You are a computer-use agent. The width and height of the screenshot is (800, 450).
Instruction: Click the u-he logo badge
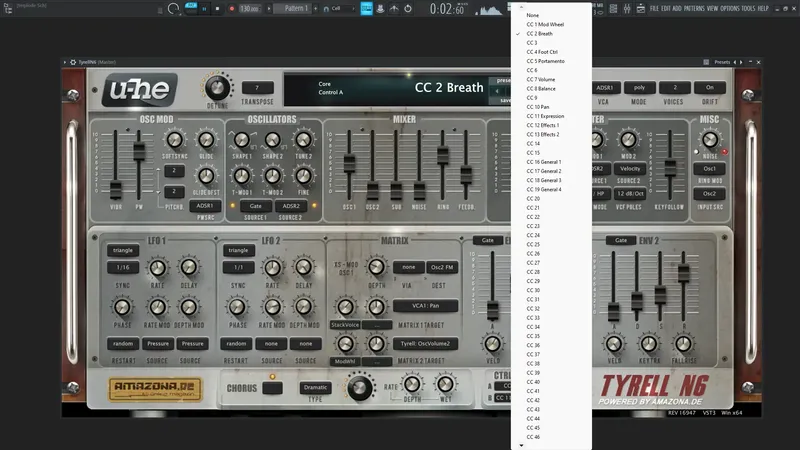[x=140, y=89]
